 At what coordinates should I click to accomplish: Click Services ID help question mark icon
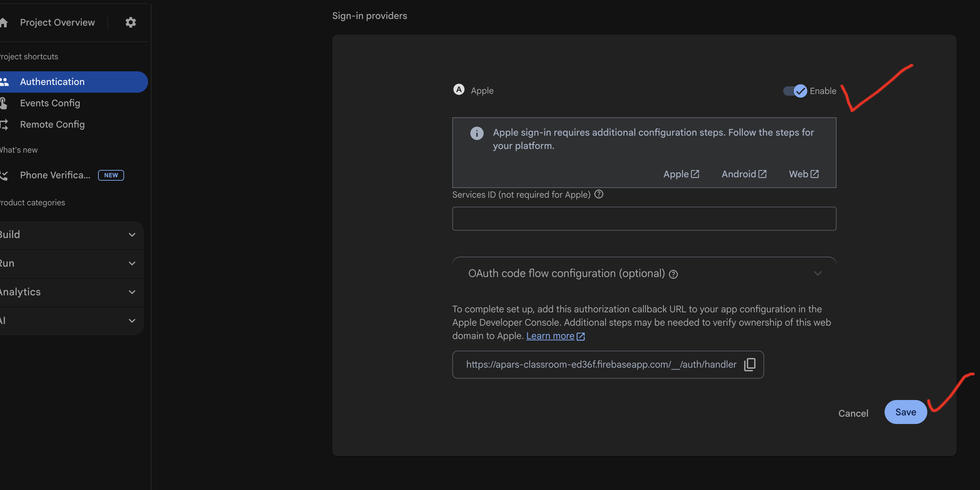[x=599, y=194]
